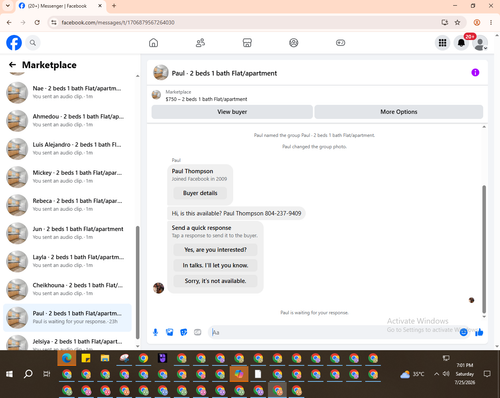This screenshot has height=398, width=500.
Task: Open the Marketplace storefront icon
Action: 247,43
